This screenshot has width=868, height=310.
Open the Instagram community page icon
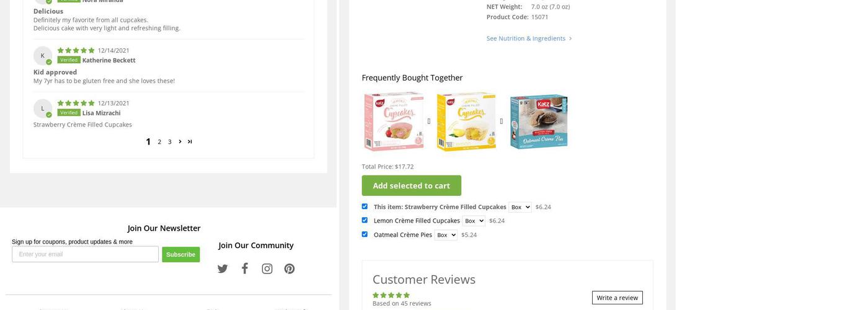click(x=267, y=268)
